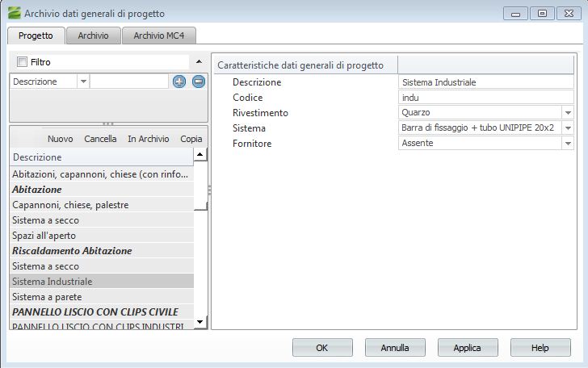Click the Codice field containing 'indu'
The height and width of the screenshot is (368, 588).
point(486,98)
